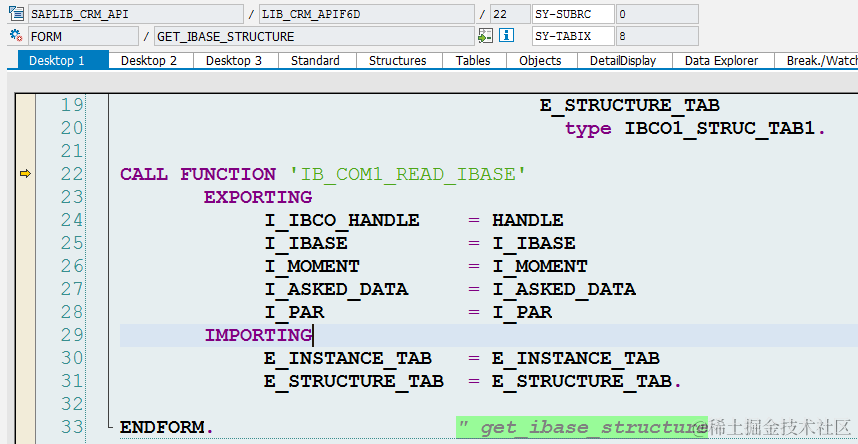Click the EXPORTING keyword
This screenshot has height=444, width=858.
[258, 197]
